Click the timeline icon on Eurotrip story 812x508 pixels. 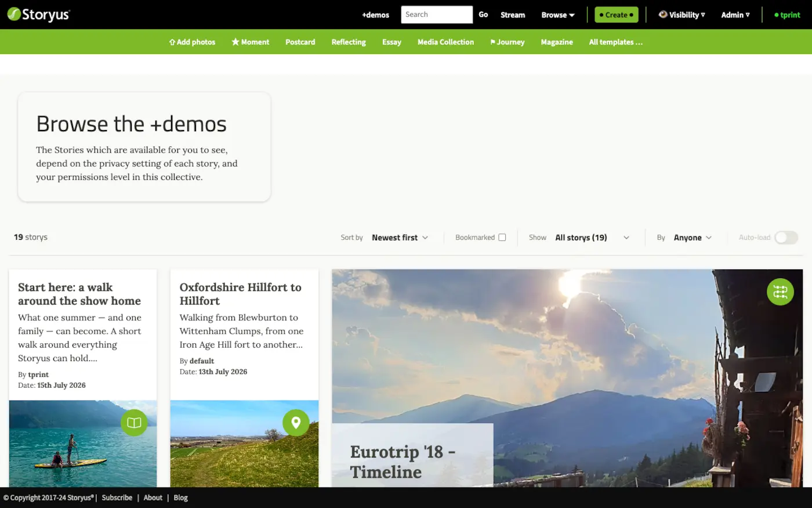point(780,291)
